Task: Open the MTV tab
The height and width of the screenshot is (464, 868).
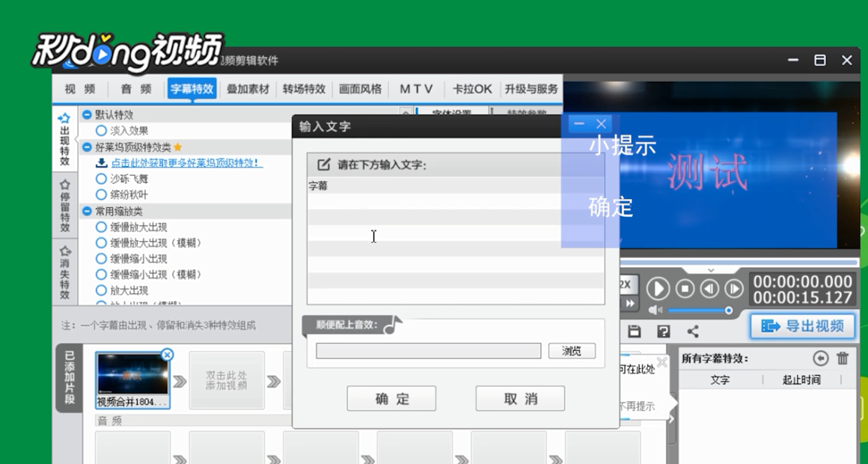Action: 416,88
